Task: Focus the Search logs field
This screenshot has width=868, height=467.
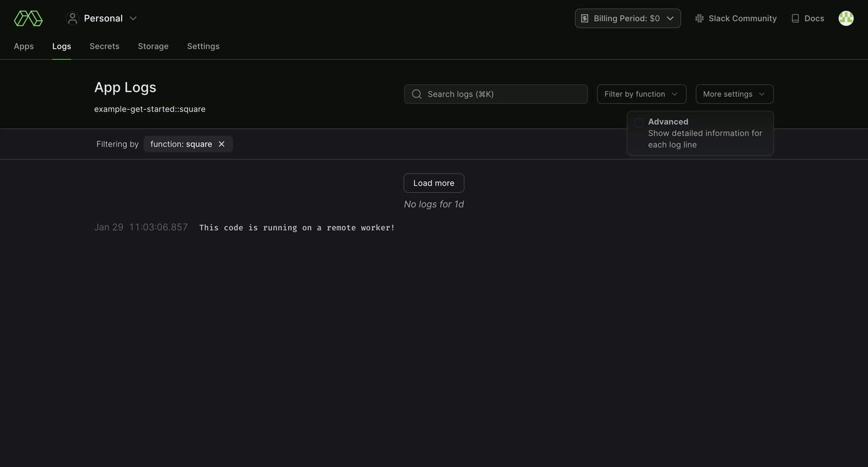Action: (x=496, y=94)
